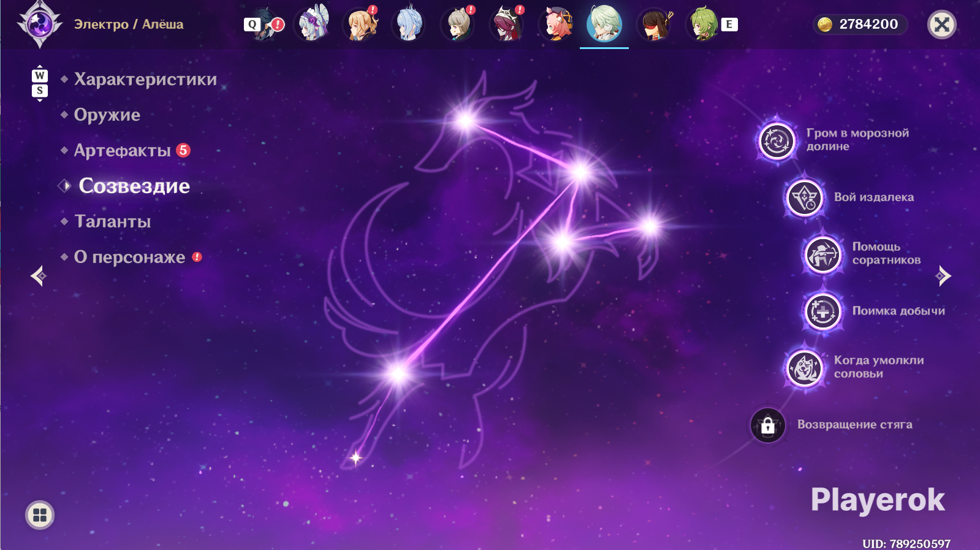Click the label Бой издалека
980x550 pixels.
pos(874,197)
